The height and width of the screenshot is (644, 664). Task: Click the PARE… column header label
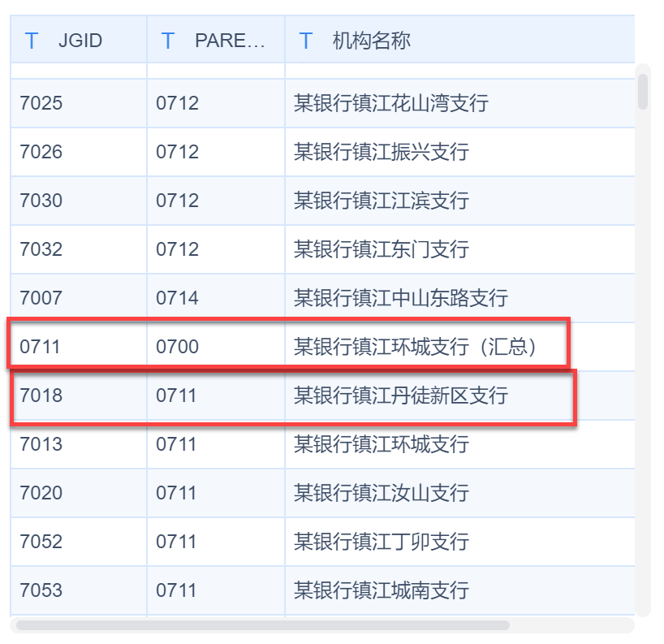click(x=230, y=41)
